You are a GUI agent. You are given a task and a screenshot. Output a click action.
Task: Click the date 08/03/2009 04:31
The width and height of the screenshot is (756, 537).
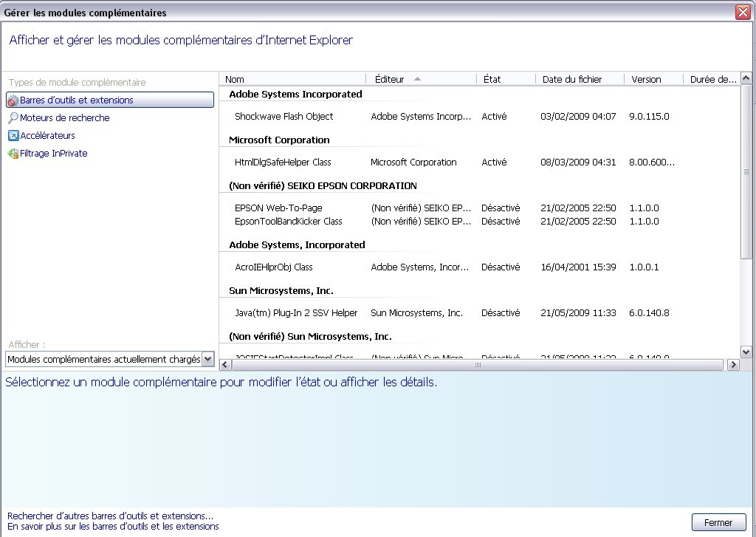(578, 162)
